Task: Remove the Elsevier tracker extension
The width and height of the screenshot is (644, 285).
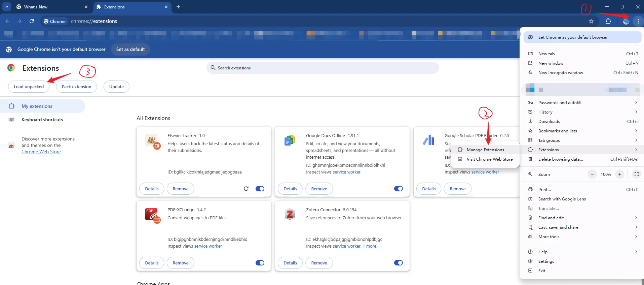Action: pos(181,189)
